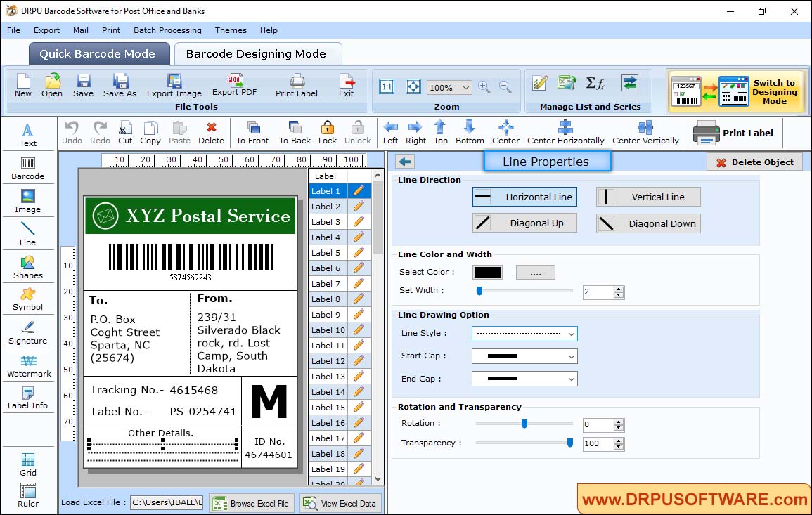This screenshot has width=812, height=515.
Task: Pick the Line drawing tool
Action: pyautogui.click(x=28, y=234)
